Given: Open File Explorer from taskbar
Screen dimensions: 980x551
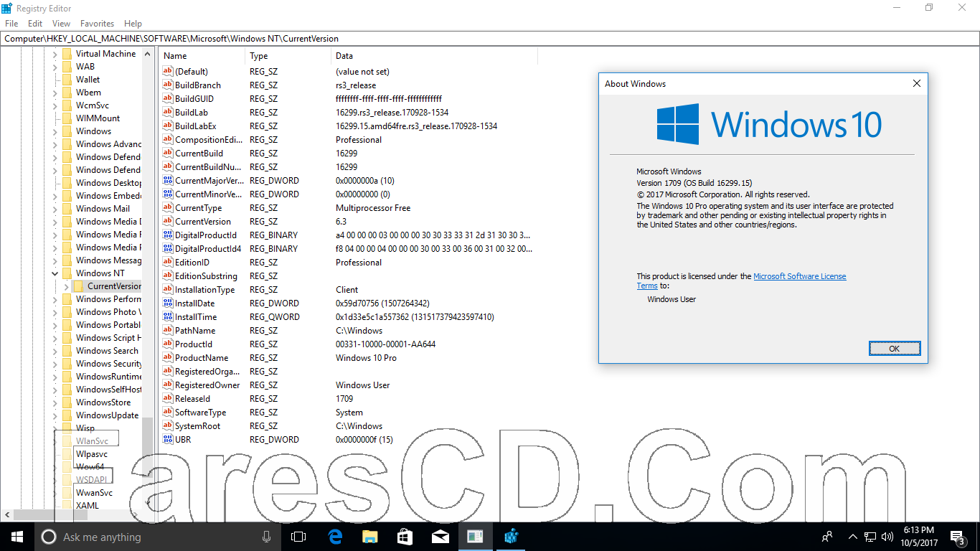Looking at the screenshot, I should [x=369, y=537].
